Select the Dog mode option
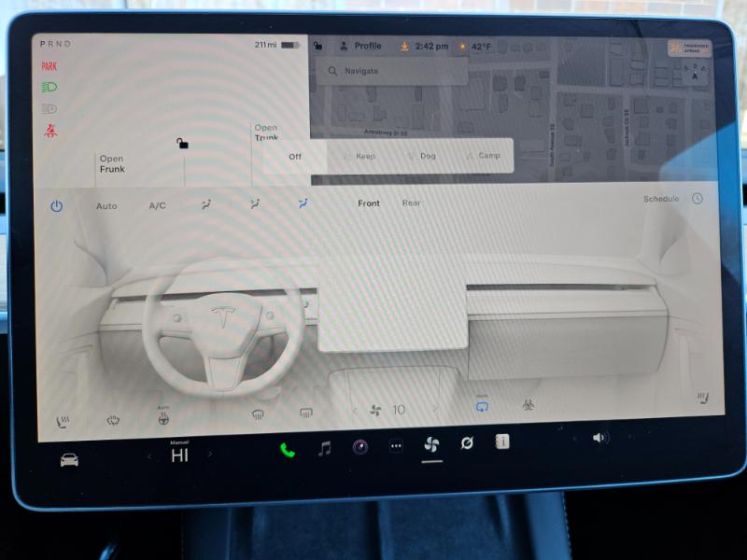Screen dimensions: 747x560 pyautogui.click(x=421, y=156)
